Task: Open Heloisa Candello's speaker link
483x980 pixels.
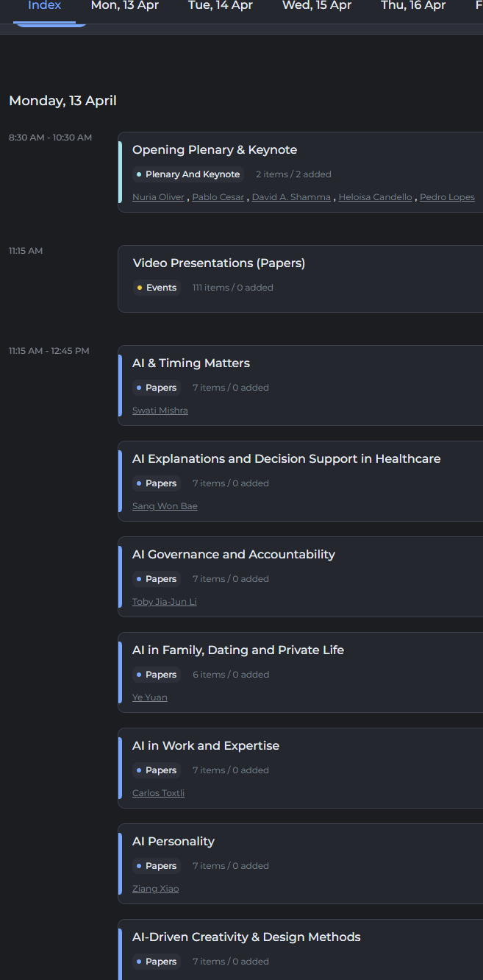Action: click(x=375, y=197)
